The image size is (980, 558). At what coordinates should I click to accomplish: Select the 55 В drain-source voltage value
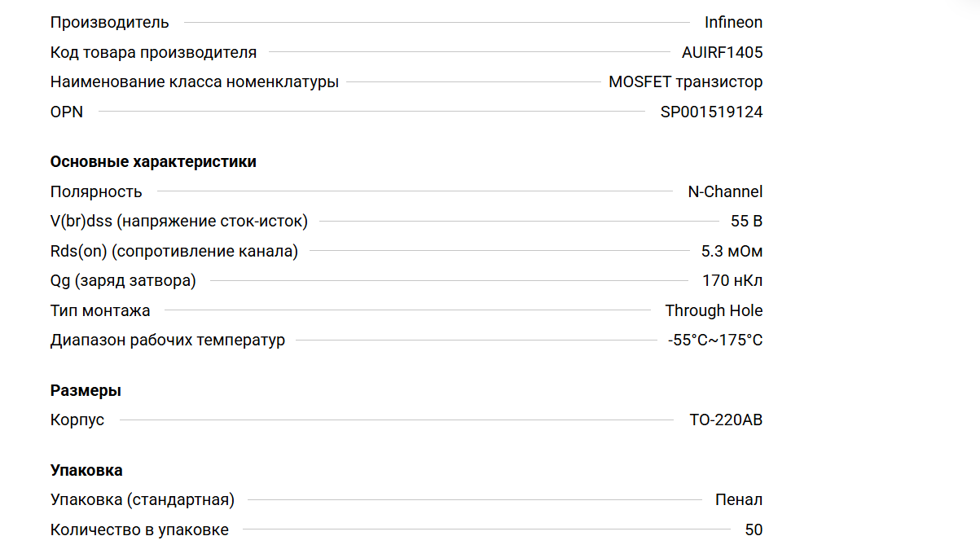point(746,222)
